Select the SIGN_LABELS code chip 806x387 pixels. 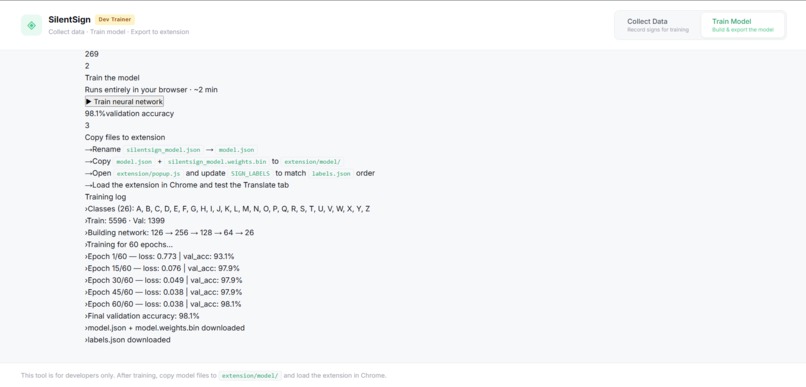point(250,173)
